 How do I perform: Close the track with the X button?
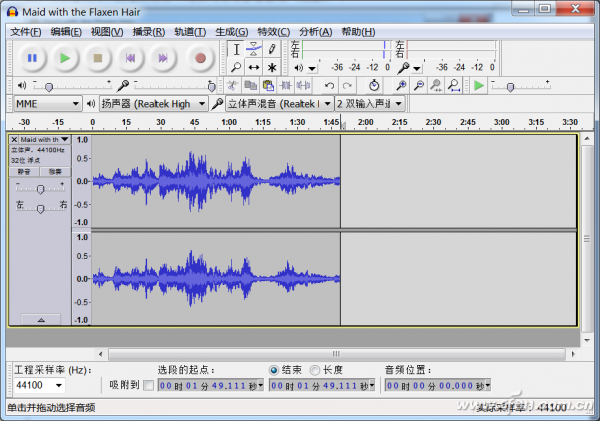pos(14,139)
